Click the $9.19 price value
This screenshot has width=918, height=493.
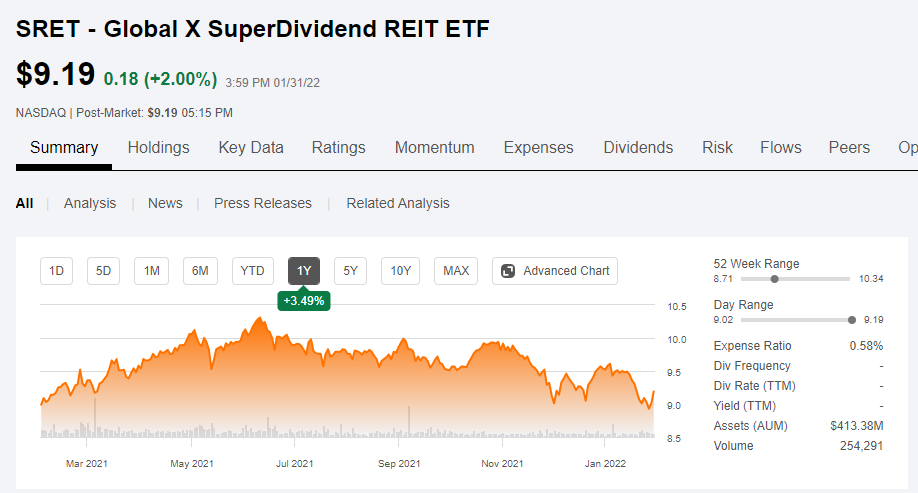pyautogui.click(x=55, y=74)
